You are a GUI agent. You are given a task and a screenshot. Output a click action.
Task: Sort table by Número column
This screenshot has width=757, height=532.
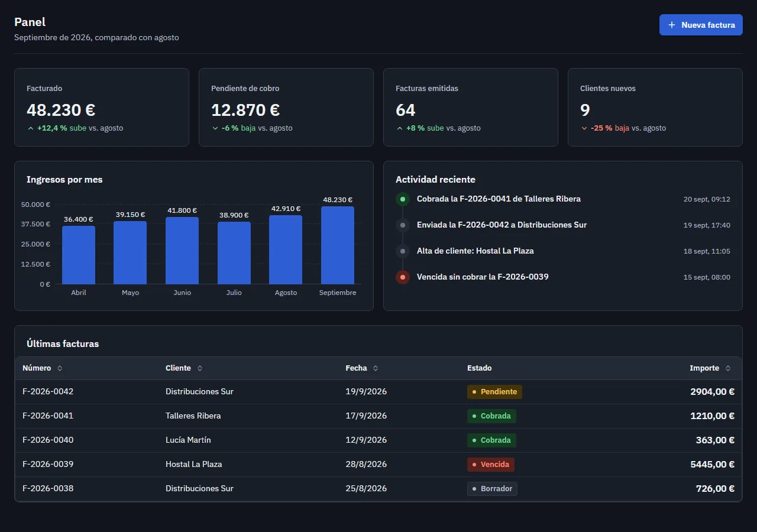point(43,368)
